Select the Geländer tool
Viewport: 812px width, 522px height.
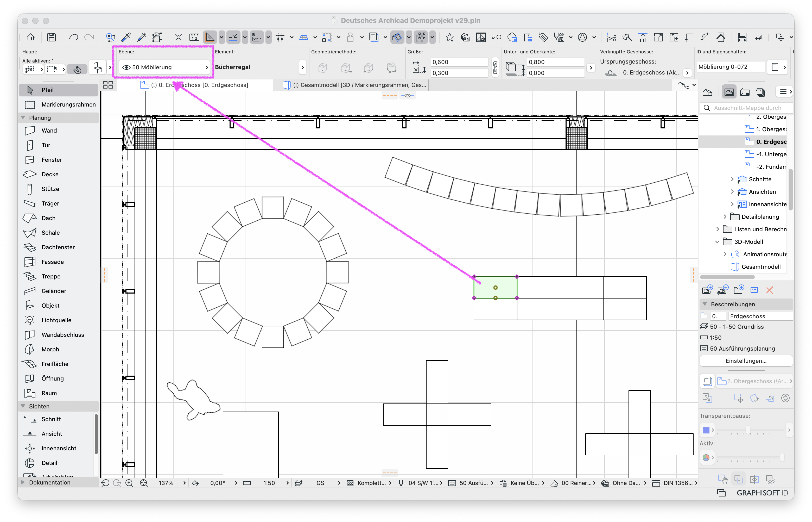click(58, 291)
